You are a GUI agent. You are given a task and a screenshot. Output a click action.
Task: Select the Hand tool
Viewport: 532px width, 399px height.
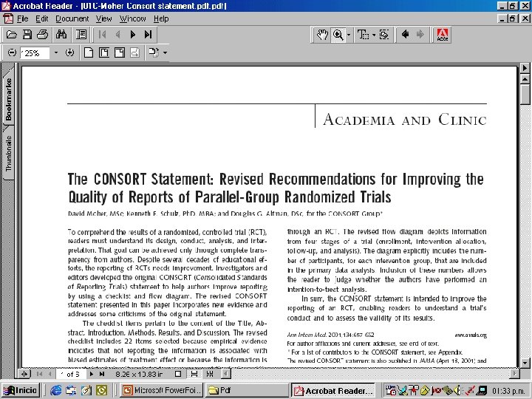coord(322,35)
